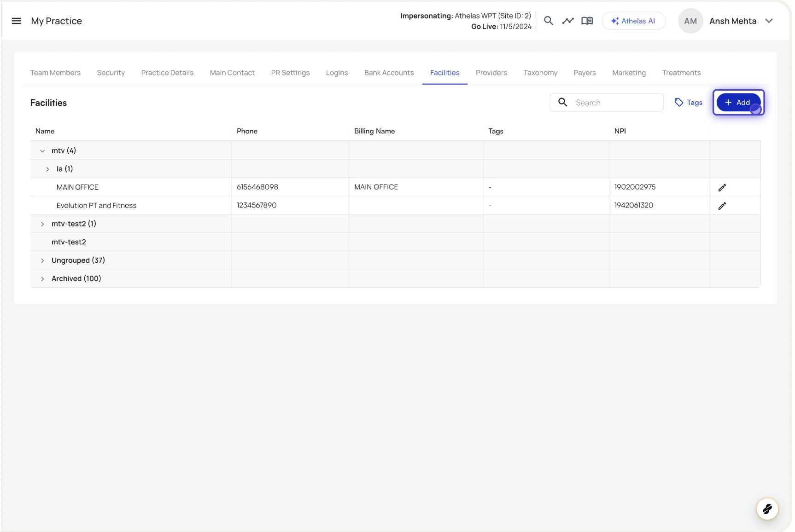Click the Phone column header
The width and height of the screenshot is (795, 532).
247,131
